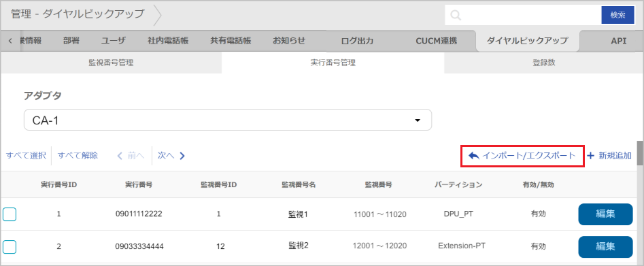The width and height of the screenshot is (644, 266).
Task: Click the 監視2 name cell
Action: click(299, 246)
